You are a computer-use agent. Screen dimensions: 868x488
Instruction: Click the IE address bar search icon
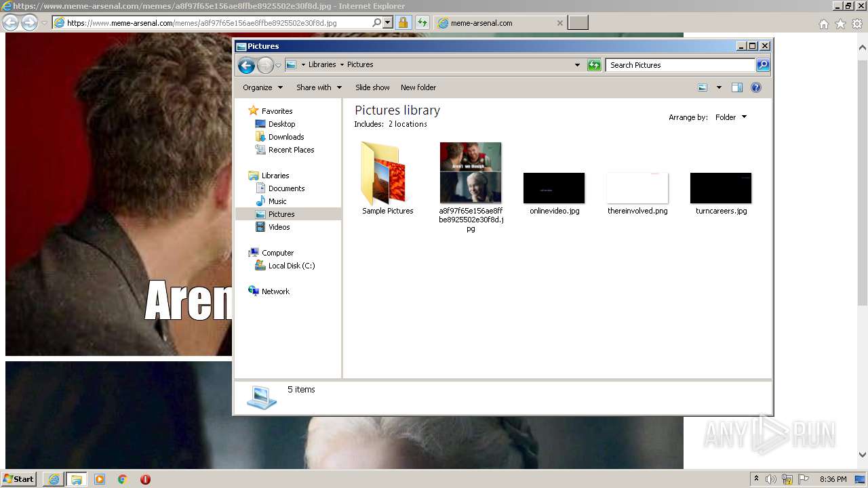click(x=377, y=22)
